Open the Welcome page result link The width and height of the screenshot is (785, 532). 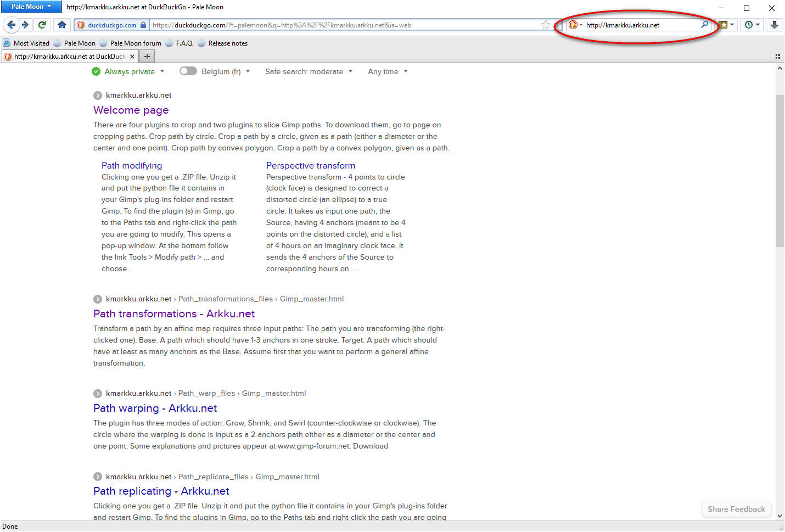(131, 110)
